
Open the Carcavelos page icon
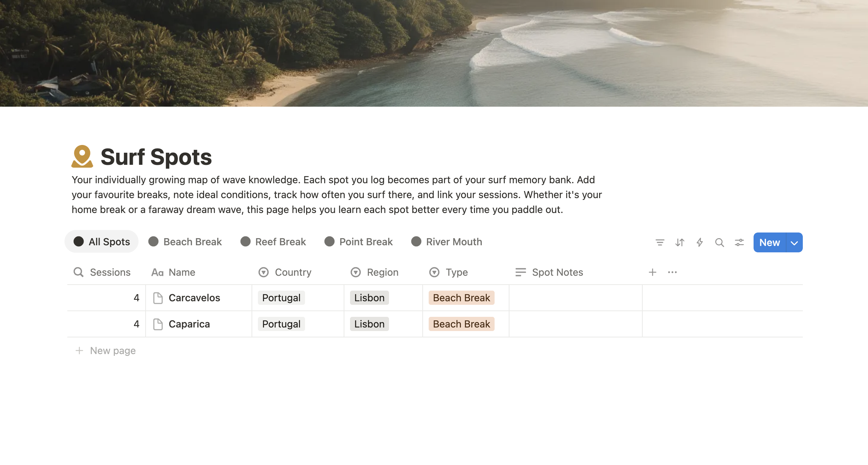tap(158, 298)
